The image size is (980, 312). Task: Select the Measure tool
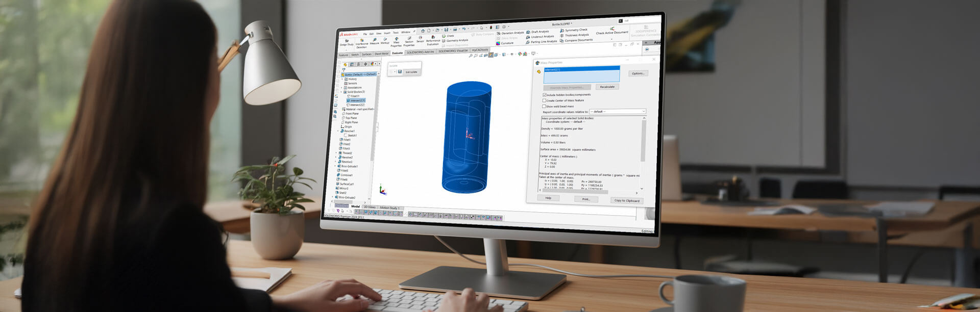[x=374, y=41]
